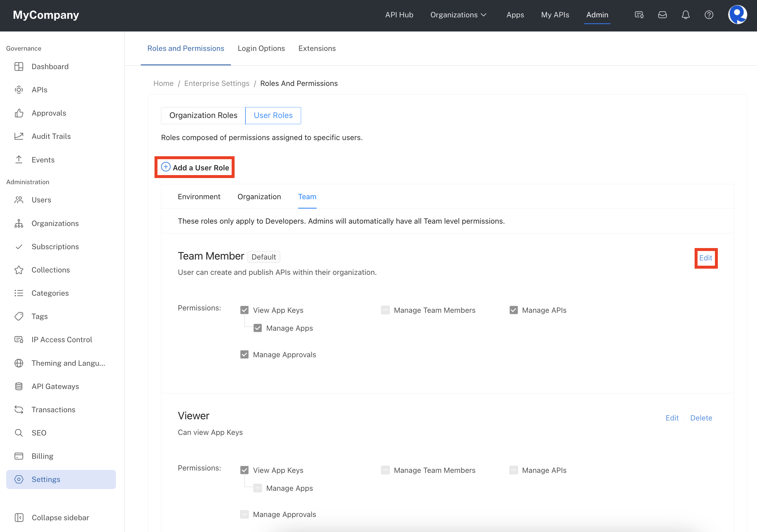The width and height of the screenshot is (757, 532).
Task: Collapse the sidebar using Collapse sidebar
Action: coord(60,516)
